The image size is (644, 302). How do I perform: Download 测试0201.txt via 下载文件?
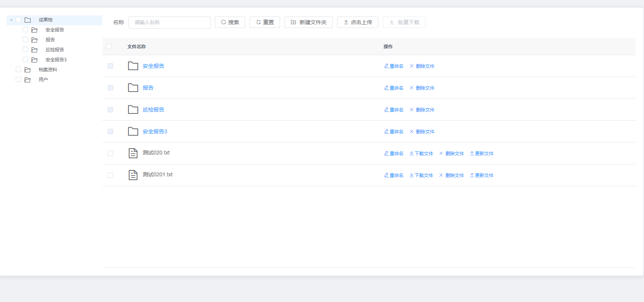(421, 176)
